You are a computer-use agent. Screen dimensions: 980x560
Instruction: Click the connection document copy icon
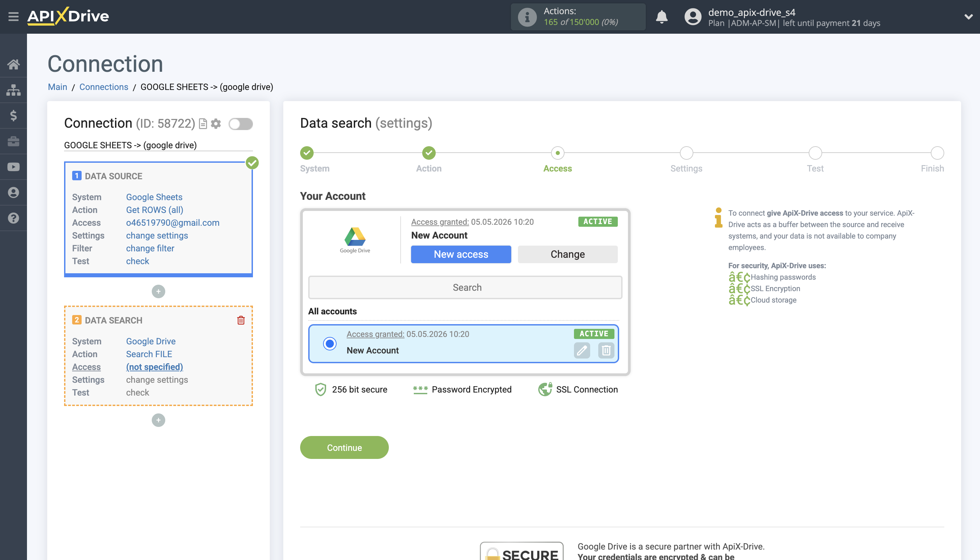[x=203, y=124]
